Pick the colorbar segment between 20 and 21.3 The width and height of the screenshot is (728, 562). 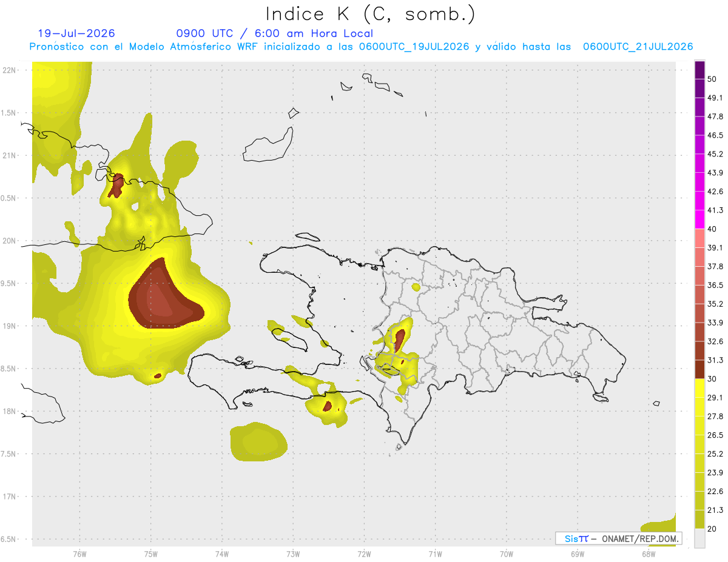coord(699,519)
